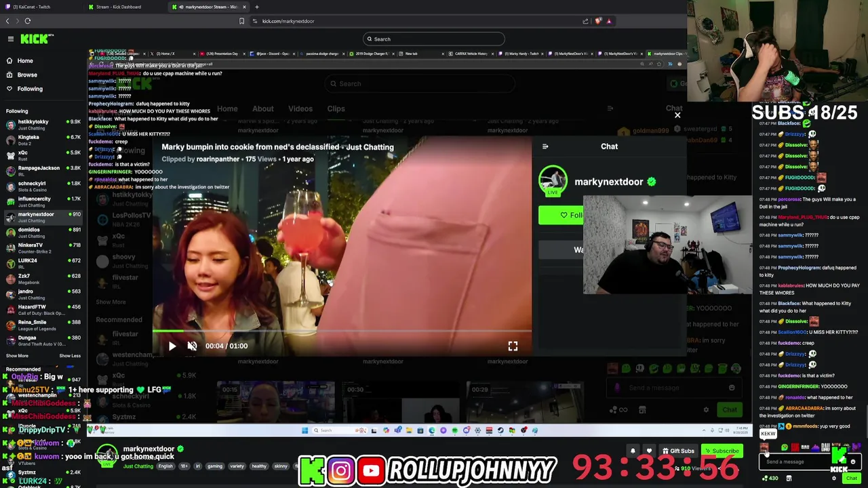868x488 pixels.
Task: Select markynextdoor in Following list
Action: (x=42, y=217)
